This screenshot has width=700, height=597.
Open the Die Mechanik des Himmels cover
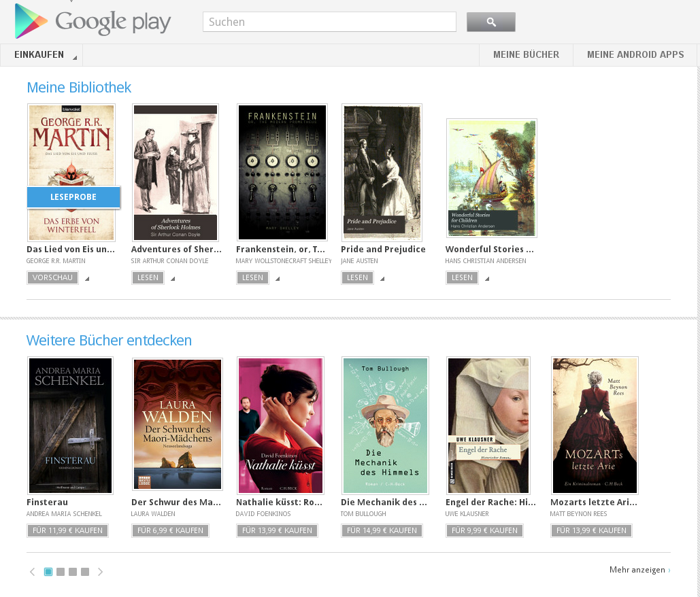point(385,426)
